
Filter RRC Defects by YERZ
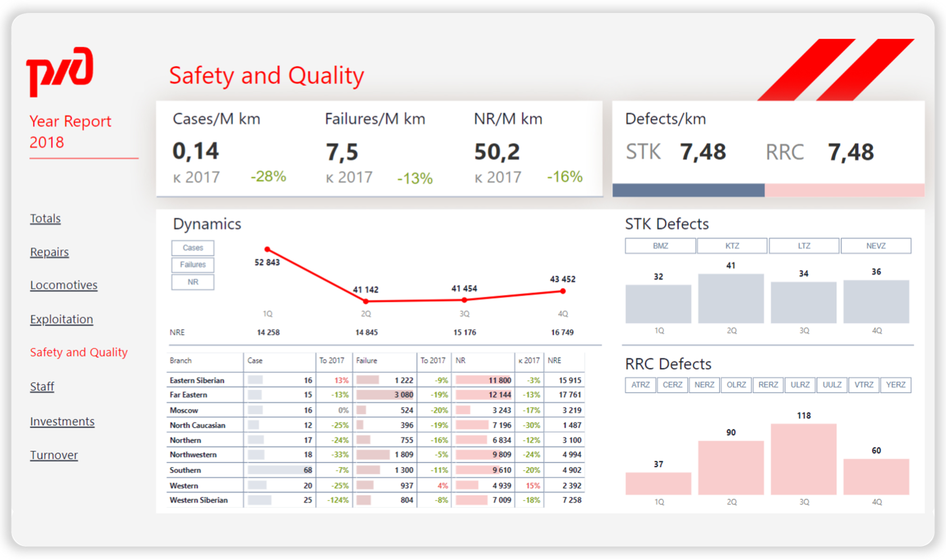coord(895,384)
